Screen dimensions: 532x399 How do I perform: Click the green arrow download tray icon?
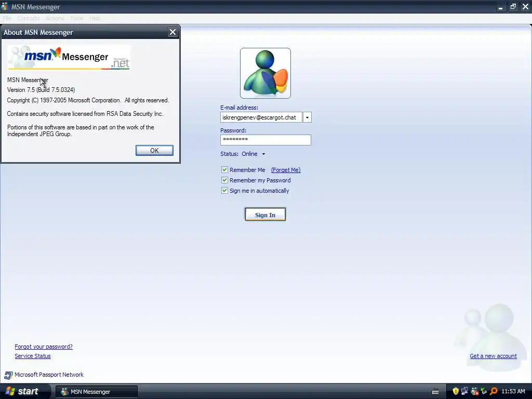point(484,391)
